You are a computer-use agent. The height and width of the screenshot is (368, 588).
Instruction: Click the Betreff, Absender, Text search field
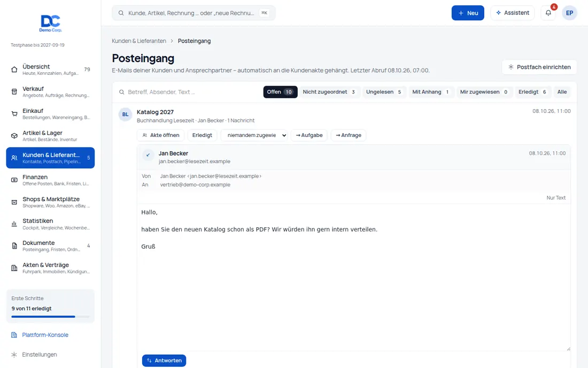(189, 92)
